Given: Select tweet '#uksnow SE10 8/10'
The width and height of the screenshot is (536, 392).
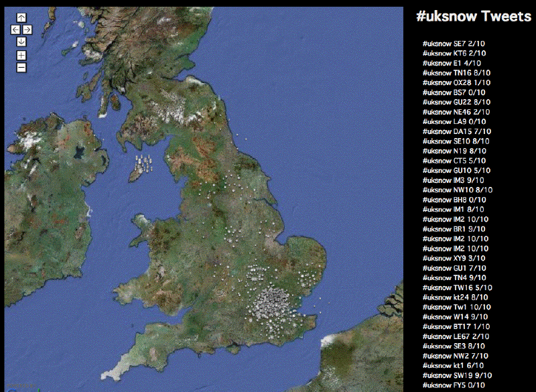Looking at the screenshot, I should (x=456, y=141).
